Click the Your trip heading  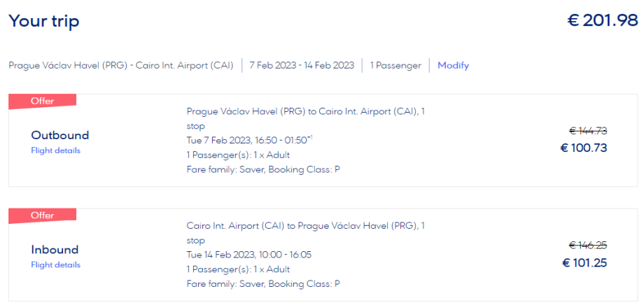pos(43,22)
